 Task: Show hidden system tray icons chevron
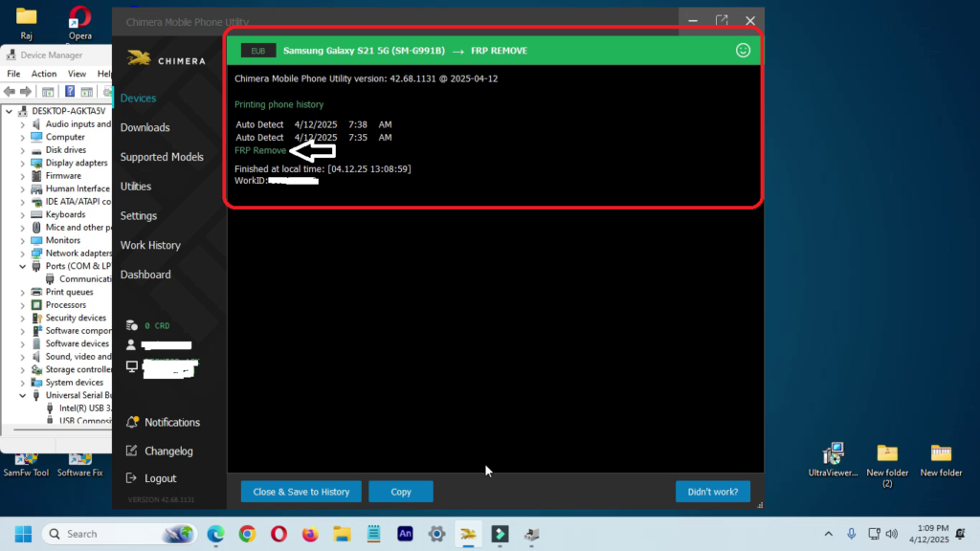828,534
